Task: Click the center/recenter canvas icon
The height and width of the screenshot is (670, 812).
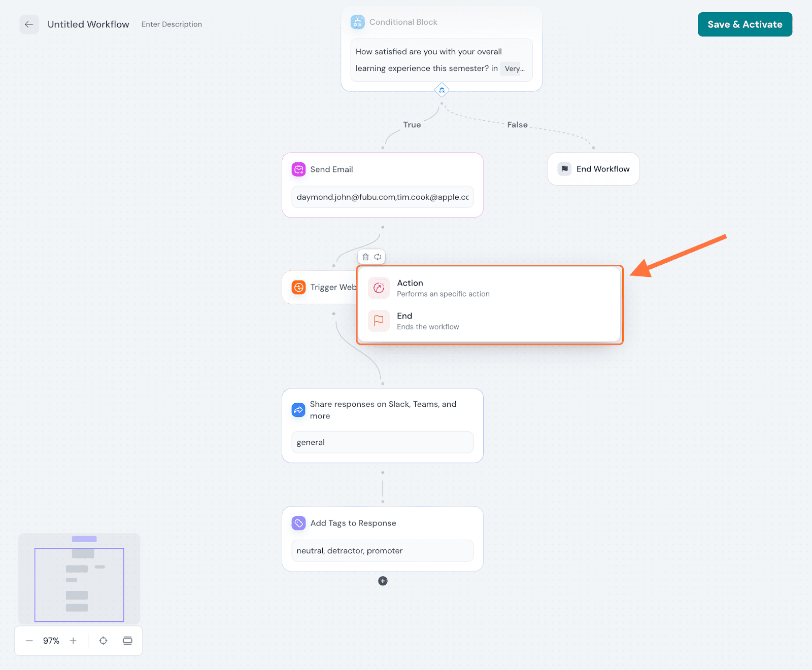Action: coord(103,641)
